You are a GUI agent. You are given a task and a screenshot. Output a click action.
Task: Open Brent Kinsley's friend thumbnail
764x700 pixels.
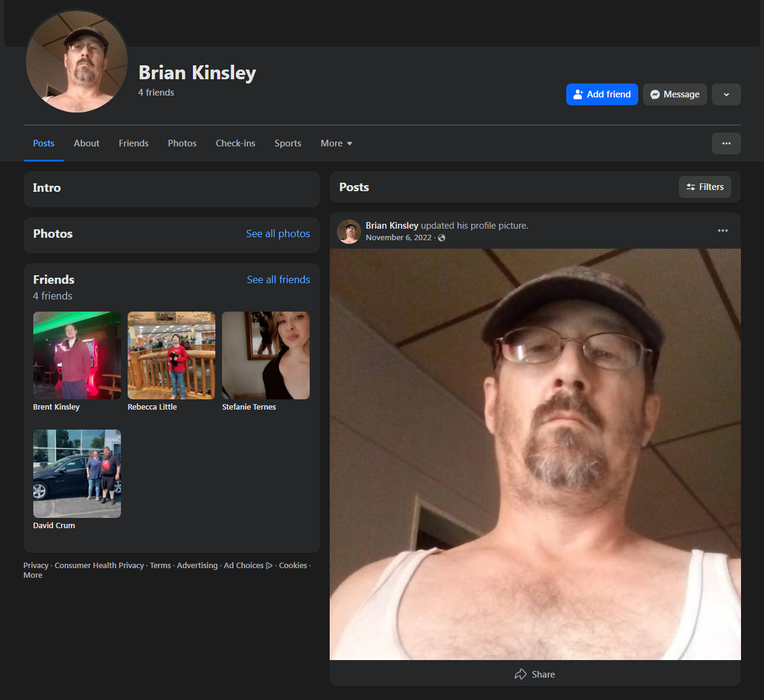click(x=77, y=355)
